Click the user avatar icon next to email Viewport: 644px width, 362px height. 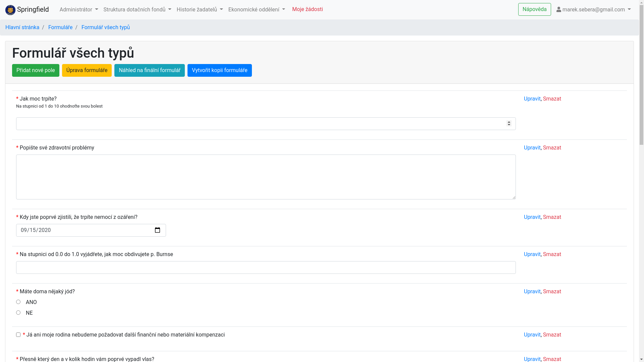559,10
